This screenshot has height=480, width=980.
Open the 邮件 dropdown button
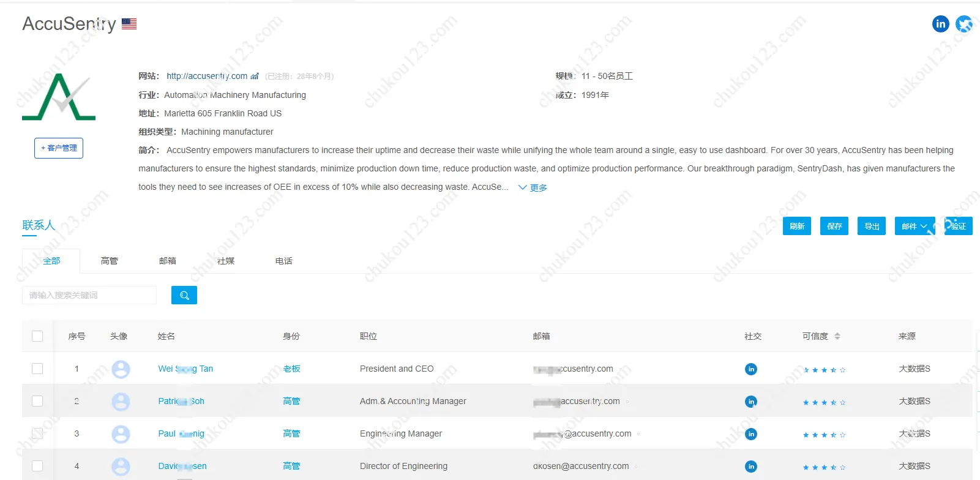[915, 227]
